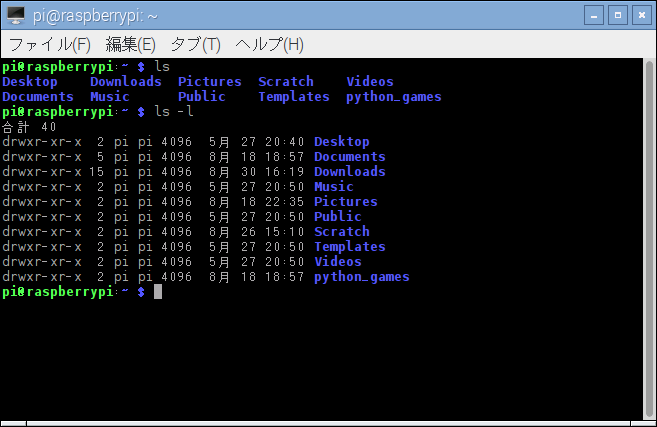Click the date '8月 26' in the Scratch row
This screenshot has width=657, height=427.
click(233, 232)
